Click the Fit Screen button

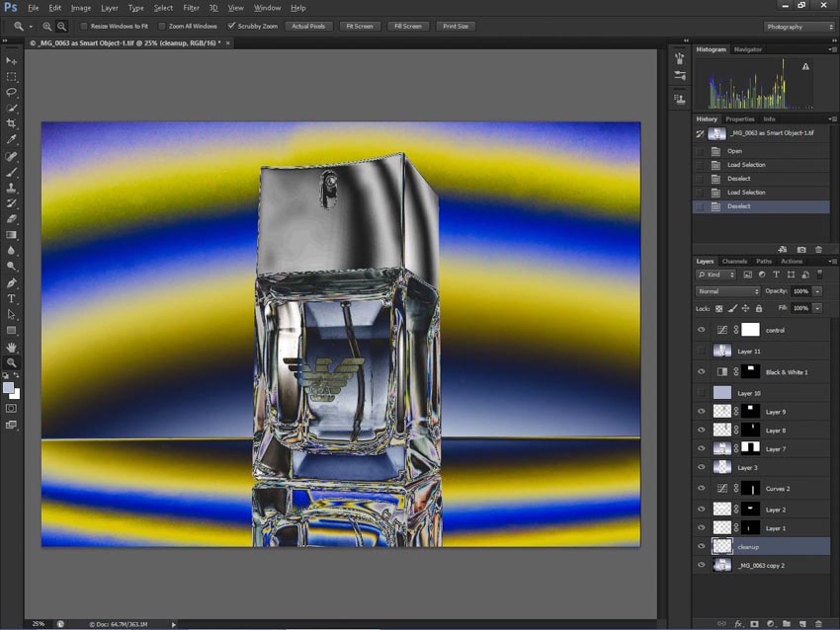[x=360, y=27]
